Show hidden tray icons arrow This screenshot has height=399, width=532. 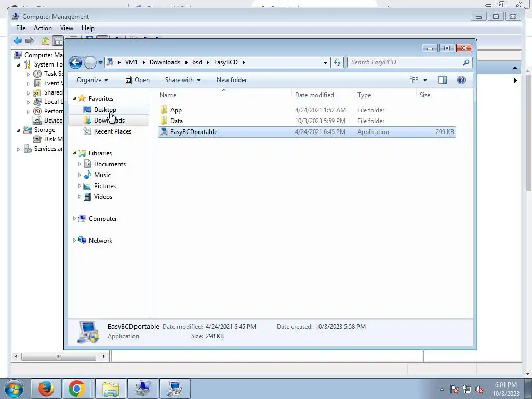[442, 389]
